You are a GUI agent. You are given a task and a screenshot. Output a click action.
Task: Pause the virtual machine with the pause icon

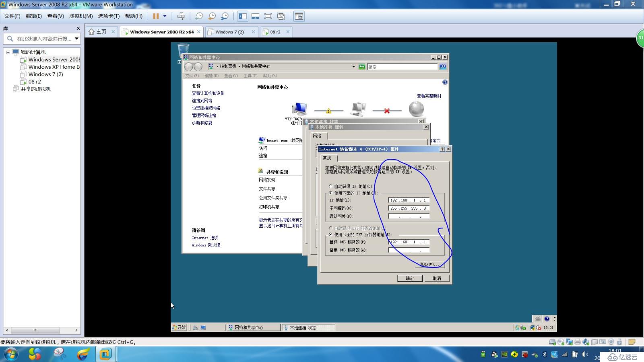click(156, 16)
